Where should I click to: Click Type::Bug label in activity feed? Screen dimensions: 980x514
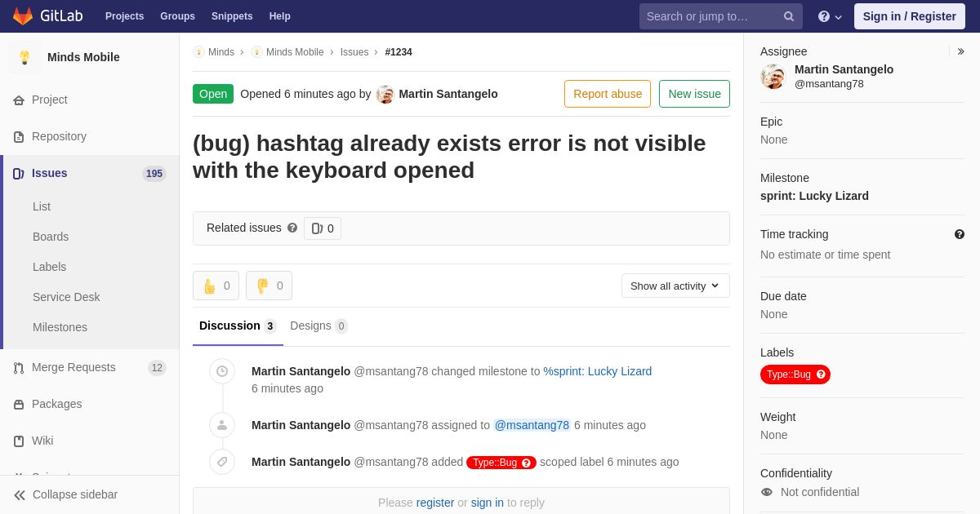point(501,463)
